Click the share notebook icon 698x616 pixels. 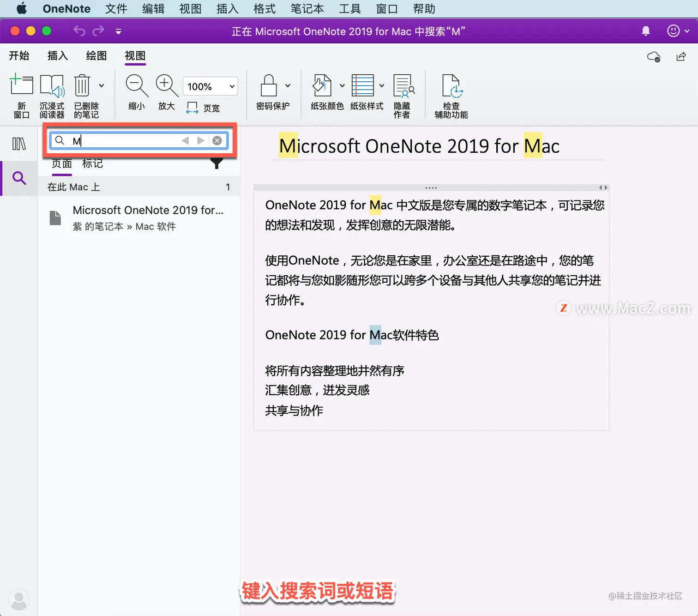pos(681,57)
